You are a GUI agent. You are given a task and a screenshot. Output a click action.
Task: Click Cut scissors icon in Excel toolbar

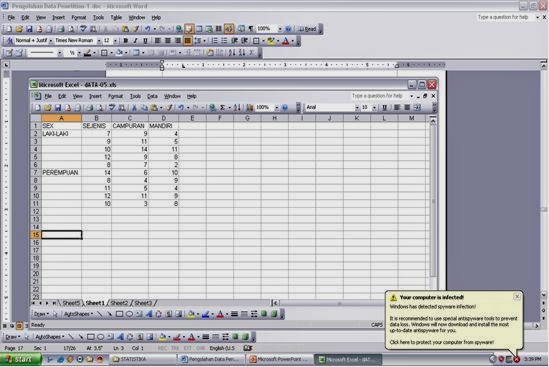(x=134, y=108)
